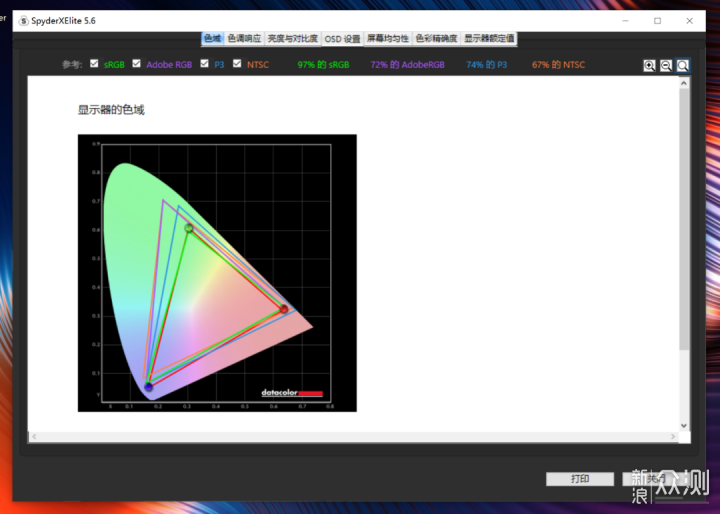Click the vertical scrollbar down arrow

pyautogui.click(x=684, y=426)
